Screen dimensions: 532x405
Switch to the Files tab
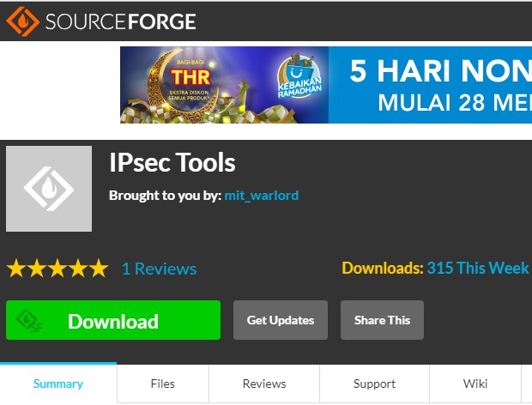(163, 384)
